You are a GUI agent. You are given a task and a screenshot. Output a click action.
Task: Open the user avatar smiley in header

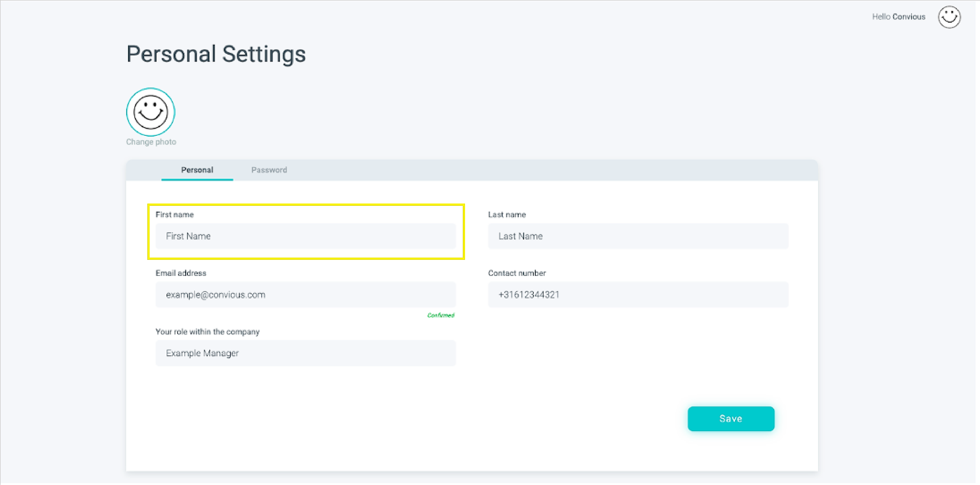(949, 17)
